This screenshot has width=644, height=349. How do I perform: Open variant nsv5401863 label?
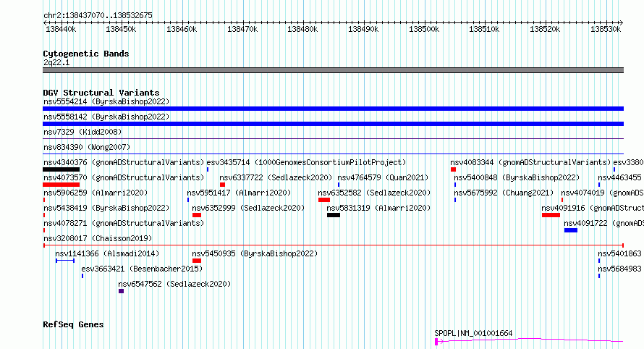pyautogui.click(x=619, y=253)
